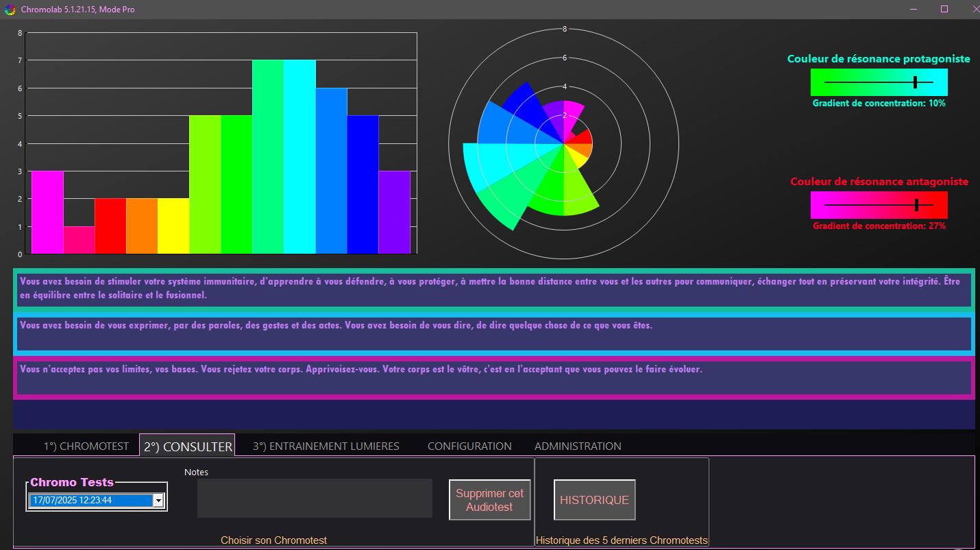The height and width of the screenshot is (550, 980).
Task: Click the antagoniste resonance color slider handle
Action: [x=916, y=205]
